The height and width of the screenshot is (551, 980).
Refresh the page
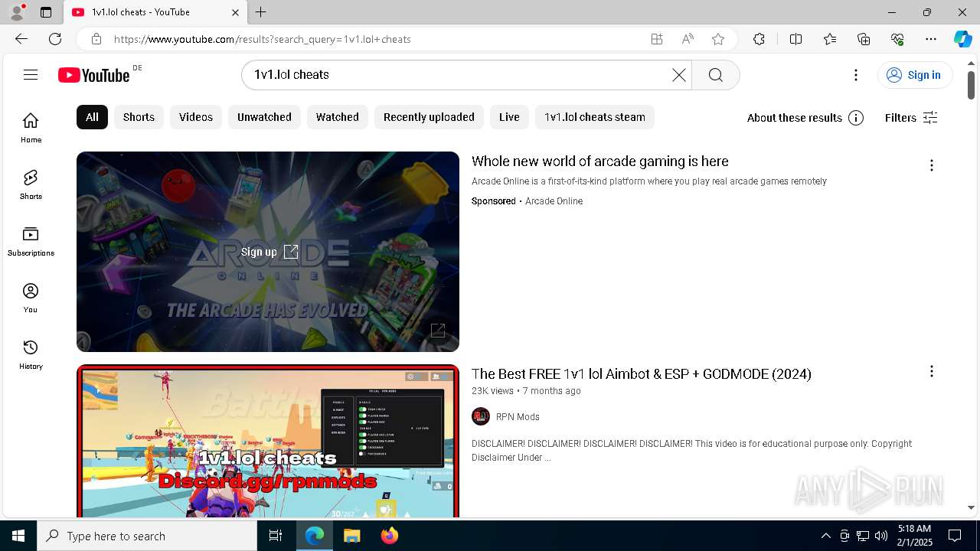pos(55,39)
